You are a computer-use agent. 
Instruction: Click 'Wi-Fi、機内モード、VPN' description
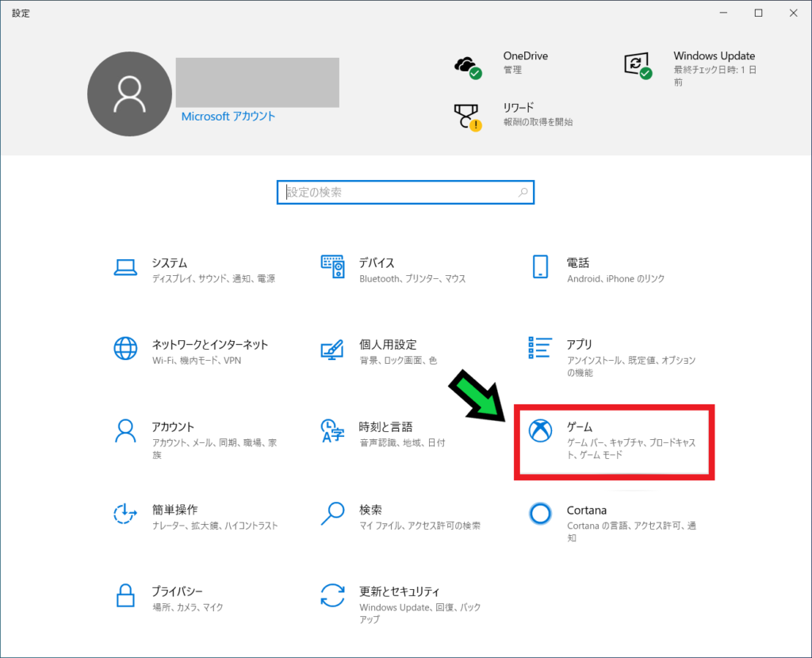[x=197, y=361]
